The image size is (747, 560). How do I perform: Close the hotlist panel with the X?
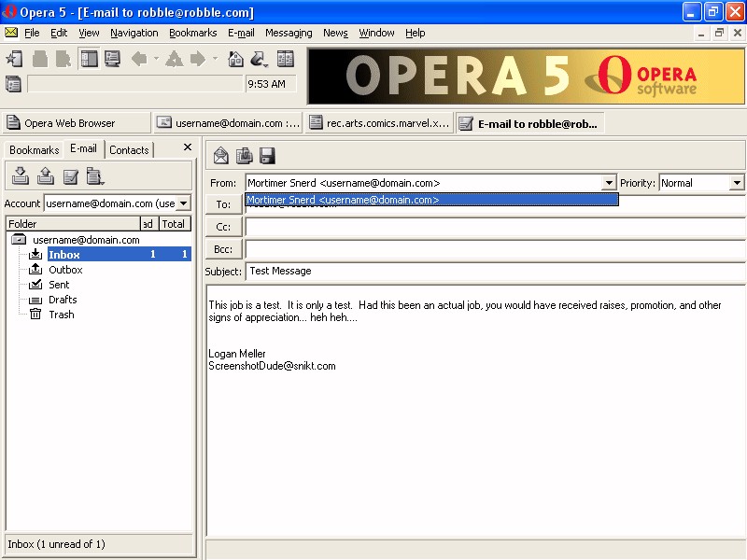tap(188, 147)
